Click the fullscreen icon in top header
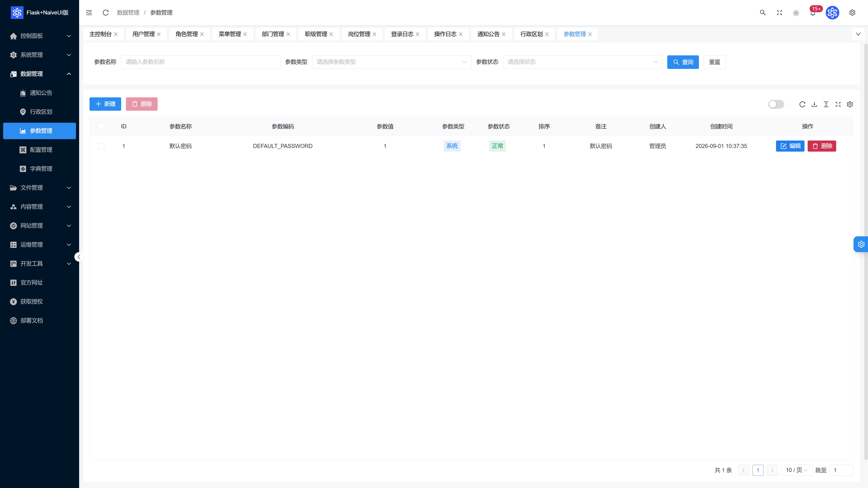Screen dimensions: 868x488 [x=779, y=12]
